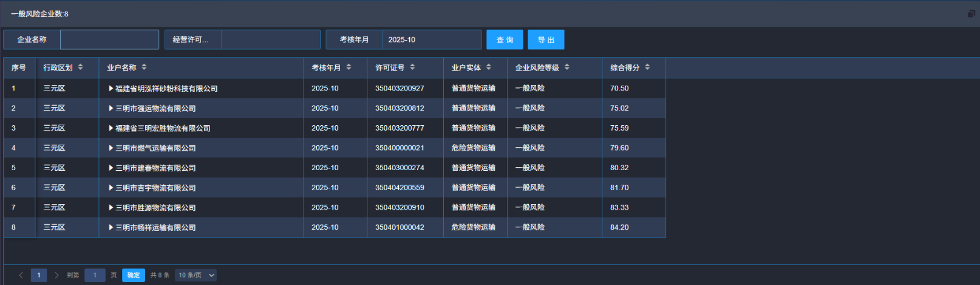
Task: Sort by 企业风险等级 column arrows
Action: pyautogui.click(x=567, y=67)
